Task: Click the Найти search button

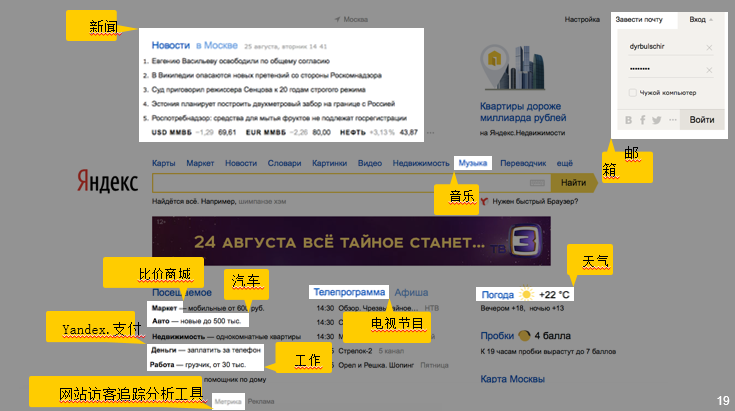Action: pos(573,183)
